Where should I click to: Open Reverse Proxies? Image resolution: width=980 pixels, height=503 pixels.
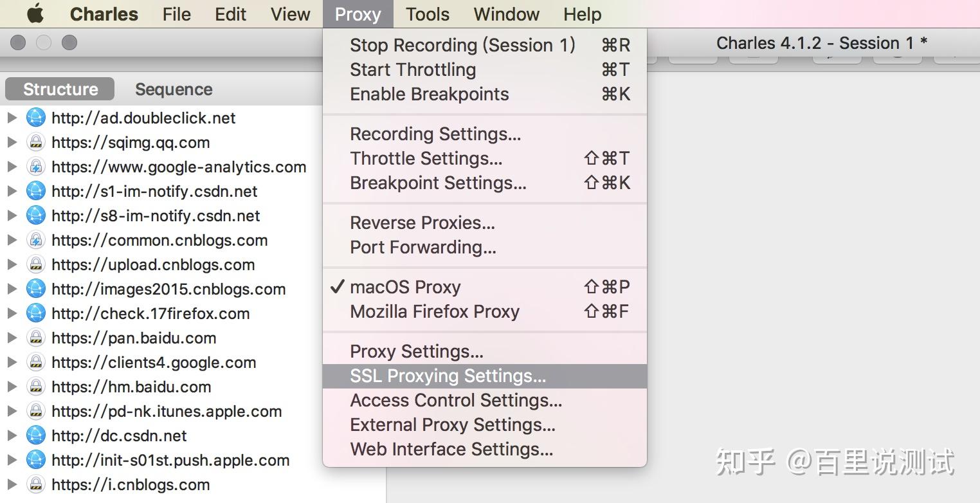pos(484,223)
